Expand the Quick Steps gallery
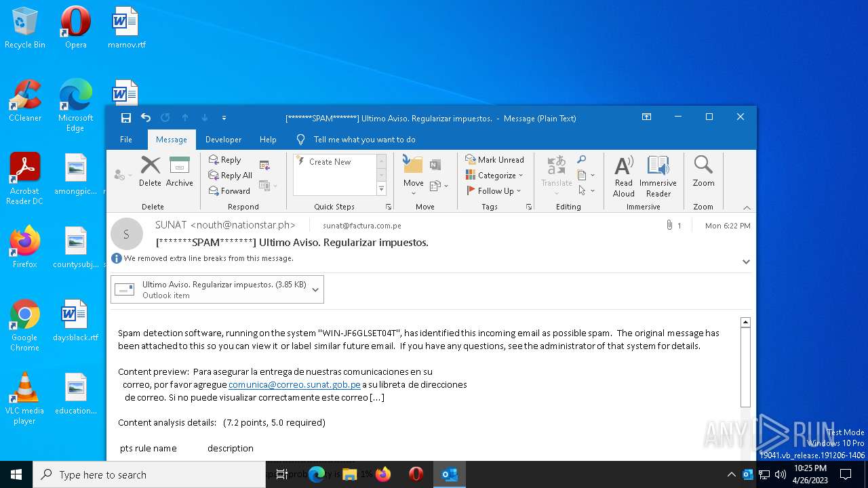 (381, 190)
